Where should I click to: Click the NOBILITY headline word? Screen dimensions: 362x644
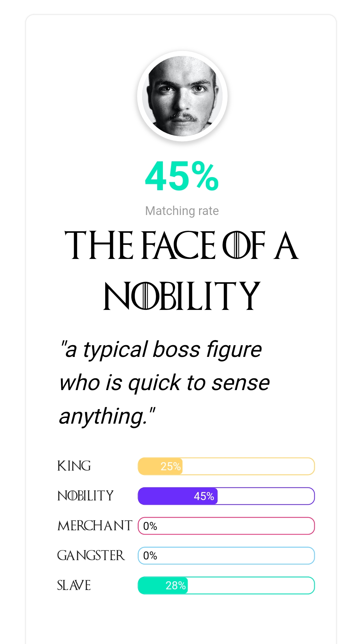[x=181, y=296]
